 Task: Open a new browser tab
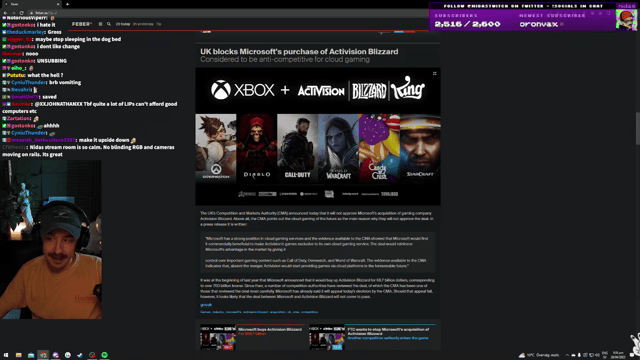pyautogui.click(x=67, y=4)
